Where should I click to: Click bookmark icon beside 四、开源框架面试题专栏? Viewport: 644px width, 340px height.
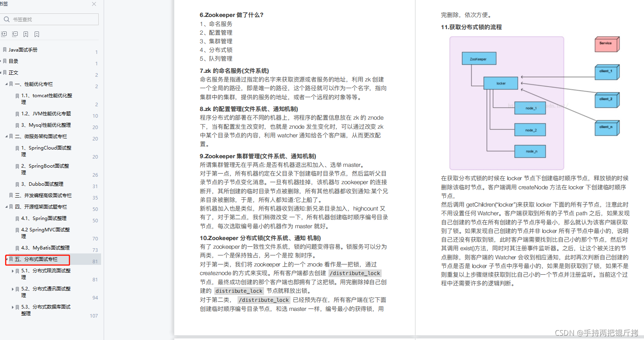coord(11,207)
